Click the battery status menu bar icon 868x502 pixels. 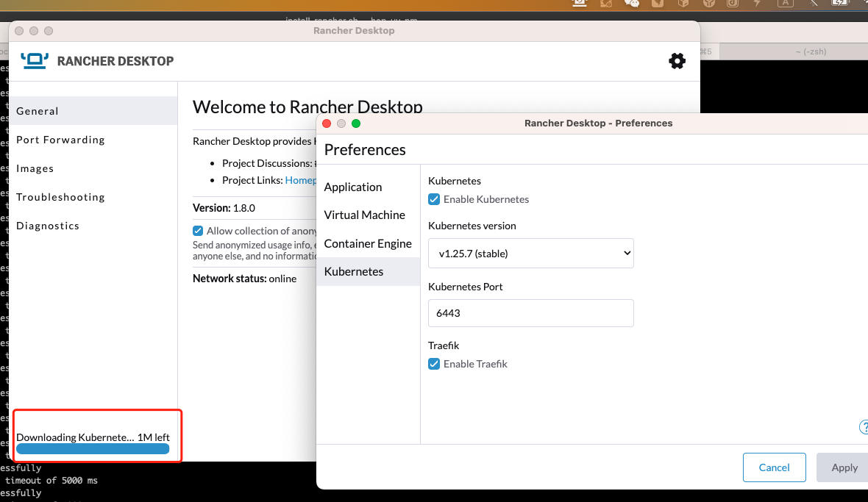839,4
